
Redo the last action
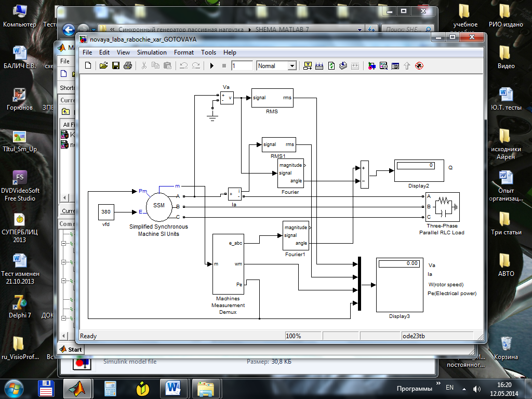coord(196,65)
